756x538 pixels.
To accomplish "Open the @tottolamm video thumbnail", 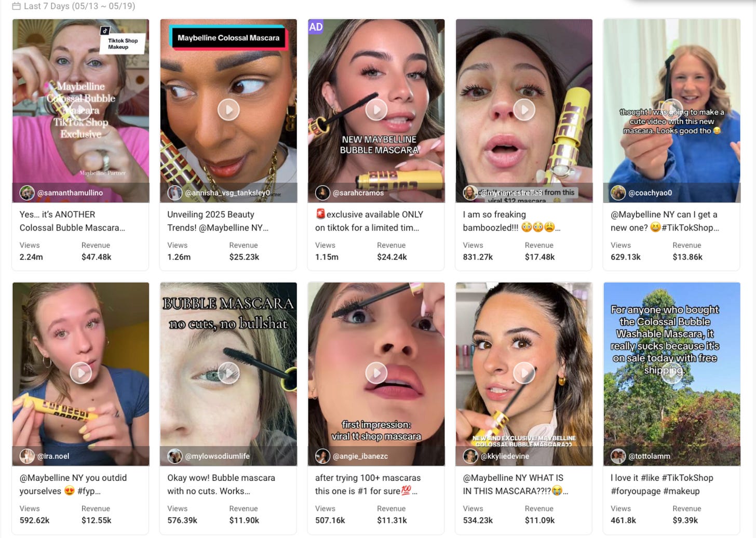I will tap(671, 374).
